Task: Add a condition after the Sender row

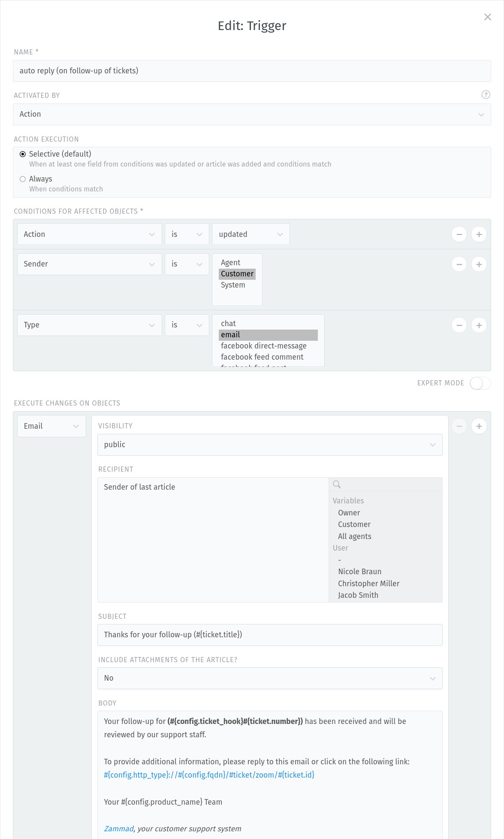Action: 479,264
